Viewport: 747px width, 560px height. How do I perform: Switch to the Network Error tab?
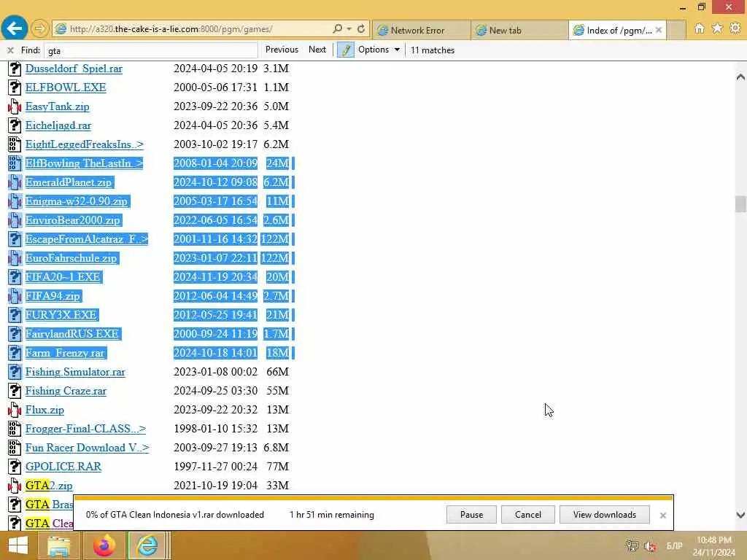tap(421, 30)
